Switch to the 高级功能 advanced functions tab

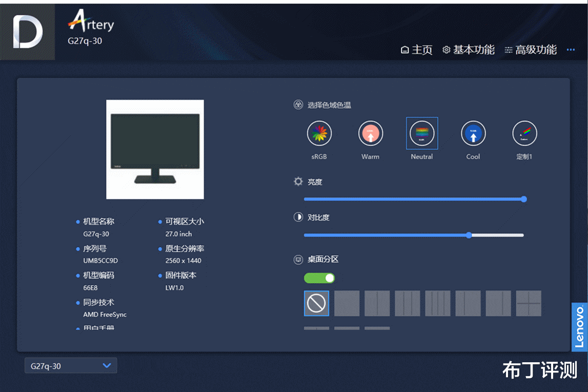tap(531, 50)
